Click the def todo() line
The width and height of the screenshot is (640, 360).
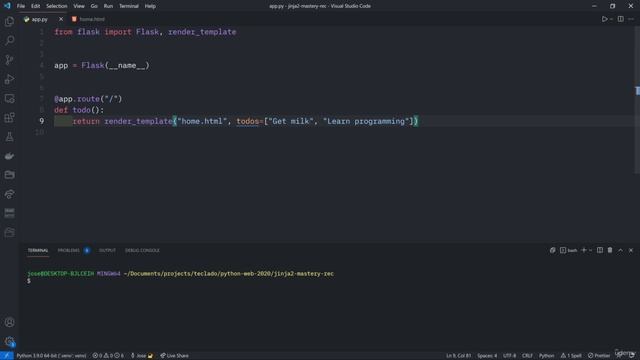point(79,110)
